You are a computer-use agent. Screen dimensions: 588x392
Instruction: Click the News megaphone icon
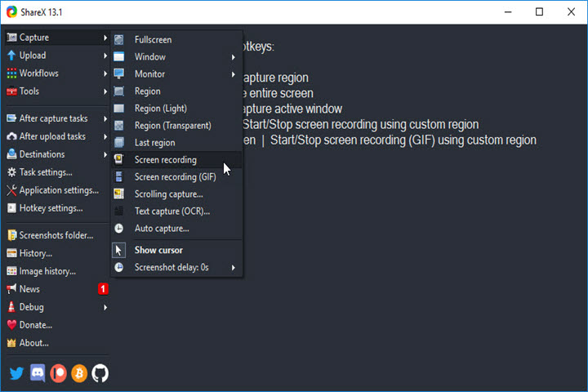point(11,289)
